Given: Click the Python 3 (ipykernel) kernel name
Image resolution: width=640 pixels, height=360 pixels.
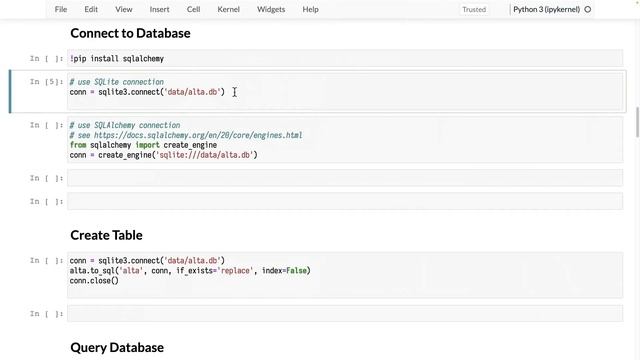Looking at the screenshot, I should 546,9.
